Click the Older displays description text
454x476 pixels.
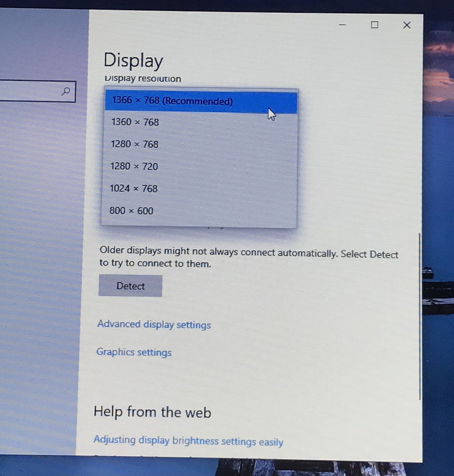pos(249,257)
